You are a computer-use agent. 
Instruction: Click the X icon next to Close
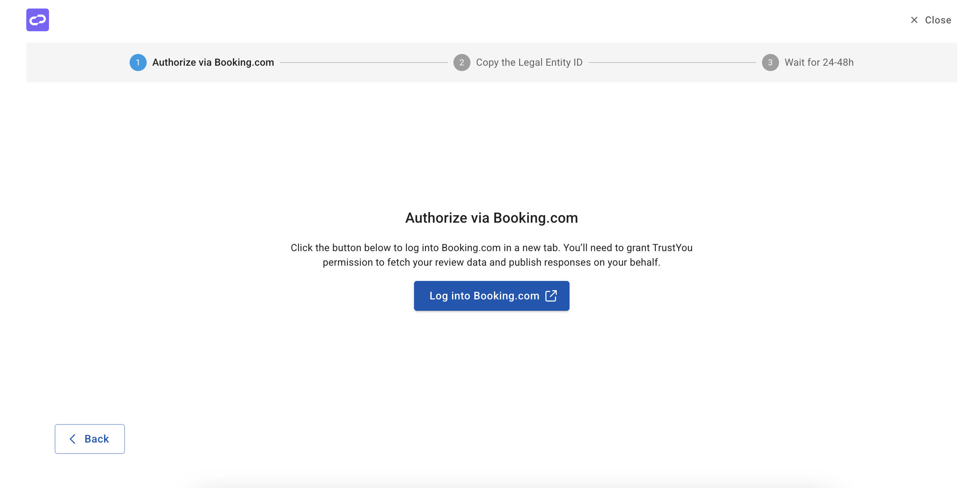pos(914,20)
